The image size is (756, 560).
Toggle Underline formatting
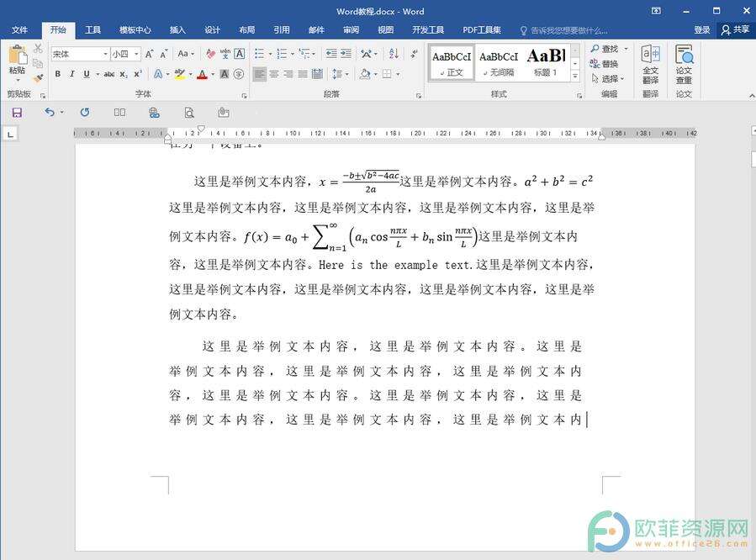click(87, 74)
